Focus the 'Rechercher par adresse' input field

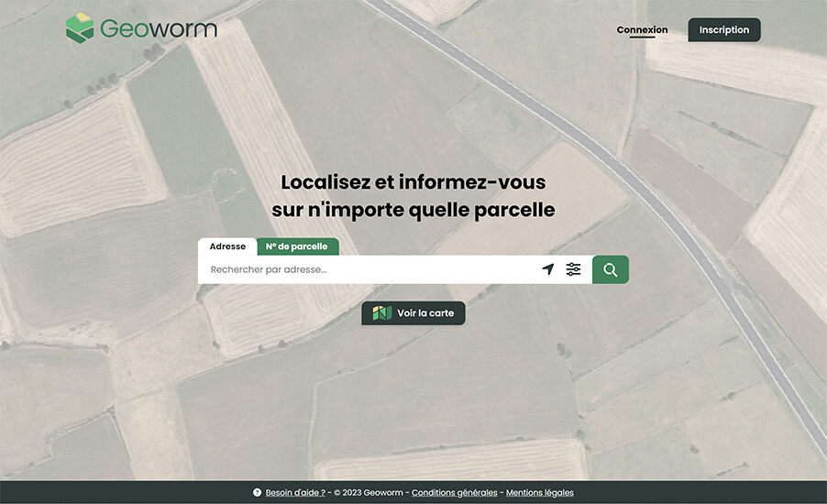[x=367, y=269]
